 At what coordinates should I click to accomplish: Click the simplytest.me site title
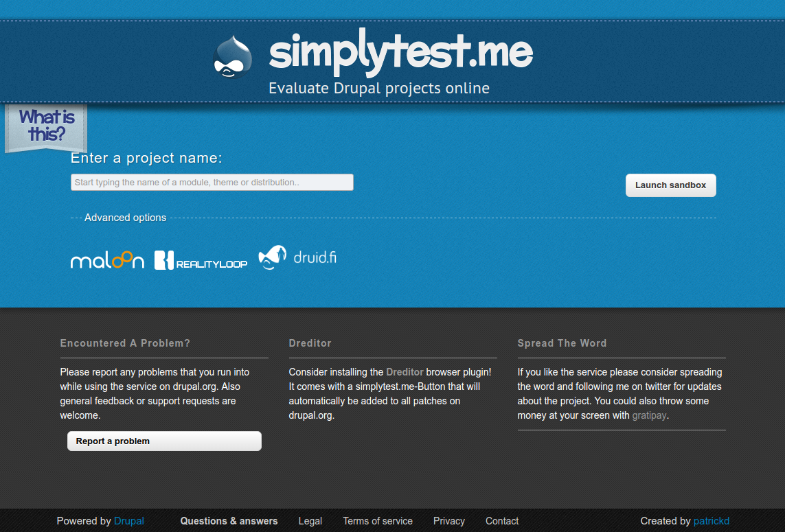pos(401,51)
